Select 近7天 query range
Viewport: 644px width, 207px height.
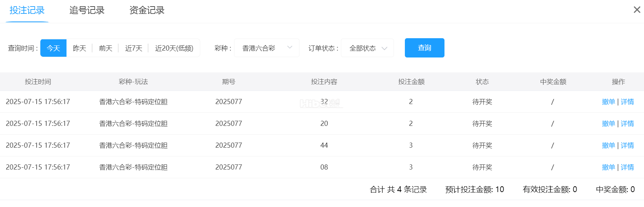pyautogui.click(x=133, y=48)
